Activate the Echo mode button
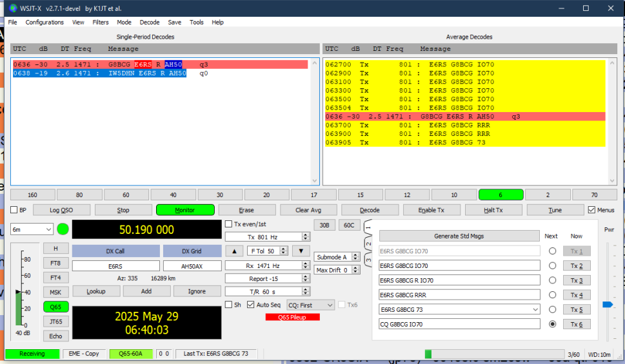This screenshot has height=364, width=625. click(x=55, y=336)
